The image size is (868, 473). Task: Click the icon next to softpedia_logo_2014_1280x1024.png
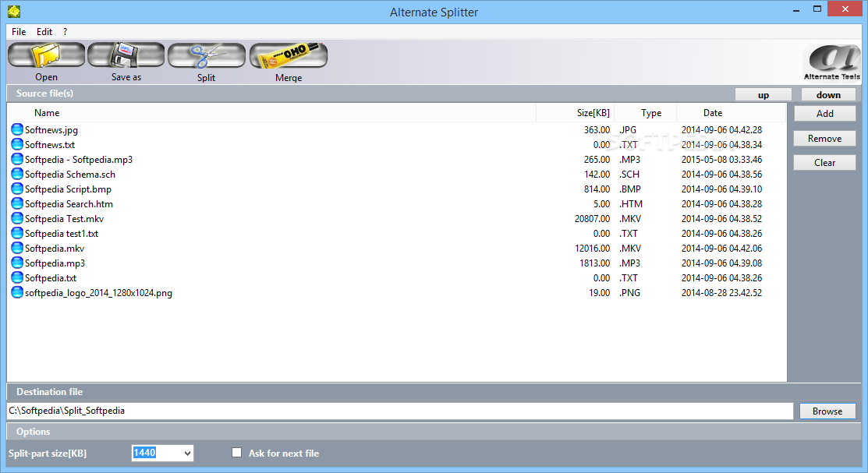tap(17, 293)
